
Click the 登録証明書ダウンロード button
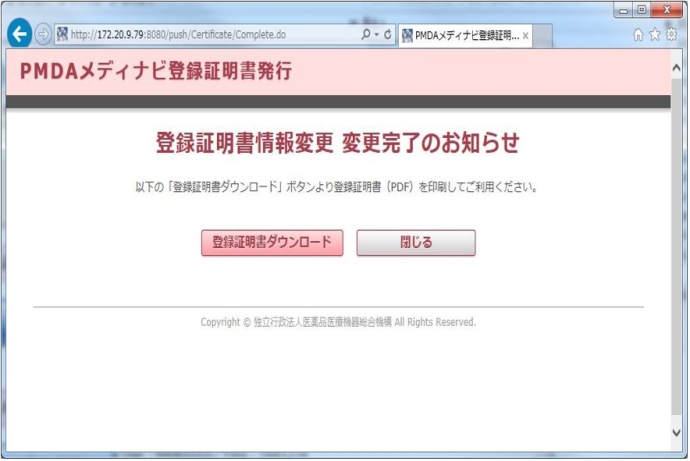pyautogui.click(x=272, y=242)
